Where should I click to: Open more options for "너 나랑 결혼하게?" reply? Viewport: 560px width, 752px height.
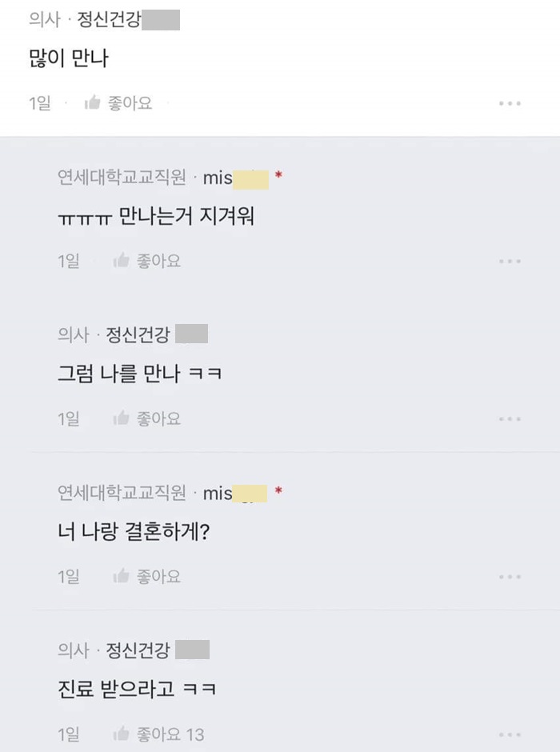pyautogui.click(x=510, y=577)
